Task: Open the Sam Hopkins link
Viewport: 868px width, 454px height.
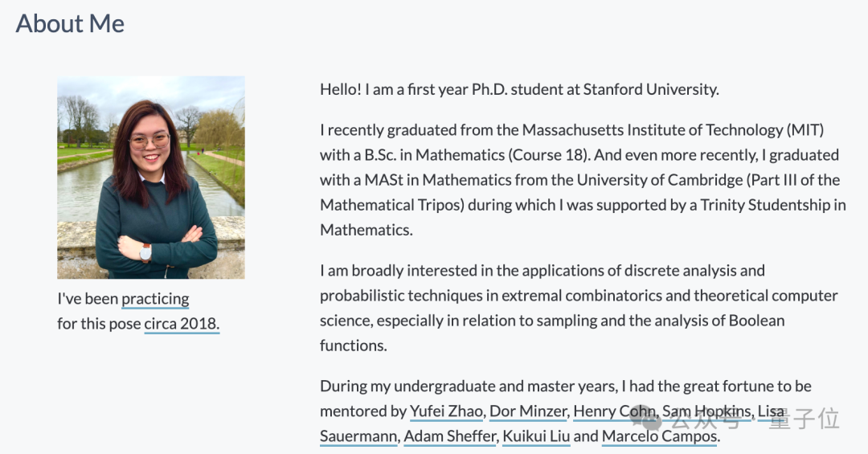Action: coord(706,411)
